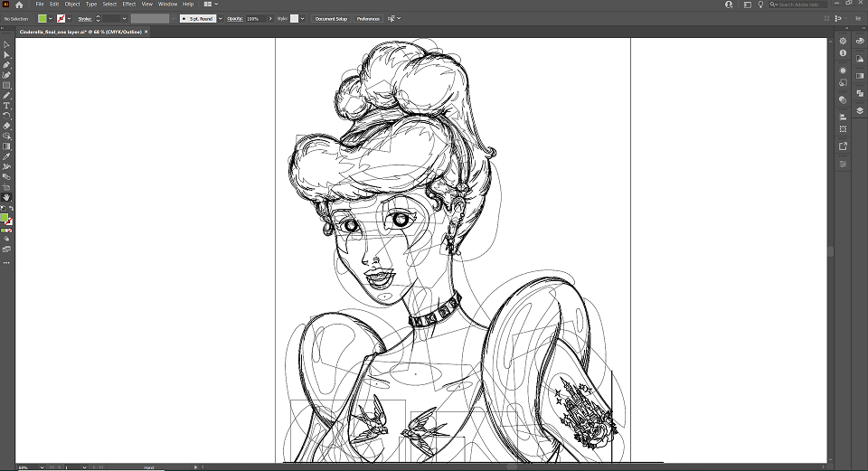Toggle the drawing mode button
Screen dimensions: 868x471
tap(6, 239)
